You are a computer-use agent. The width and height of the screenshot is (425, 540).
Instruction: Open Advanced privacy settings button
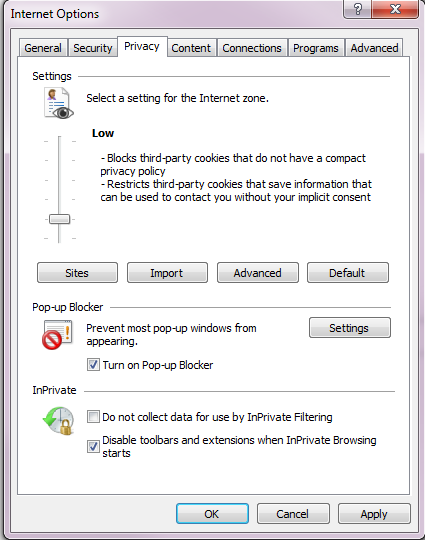click(258, 273)
